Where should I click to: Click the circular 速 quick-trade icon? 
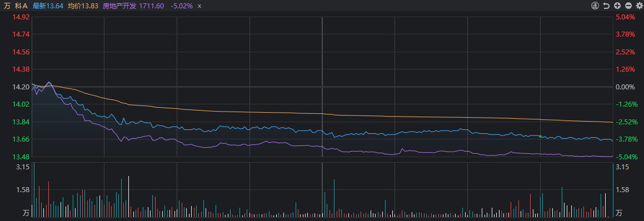pos(595,6)
